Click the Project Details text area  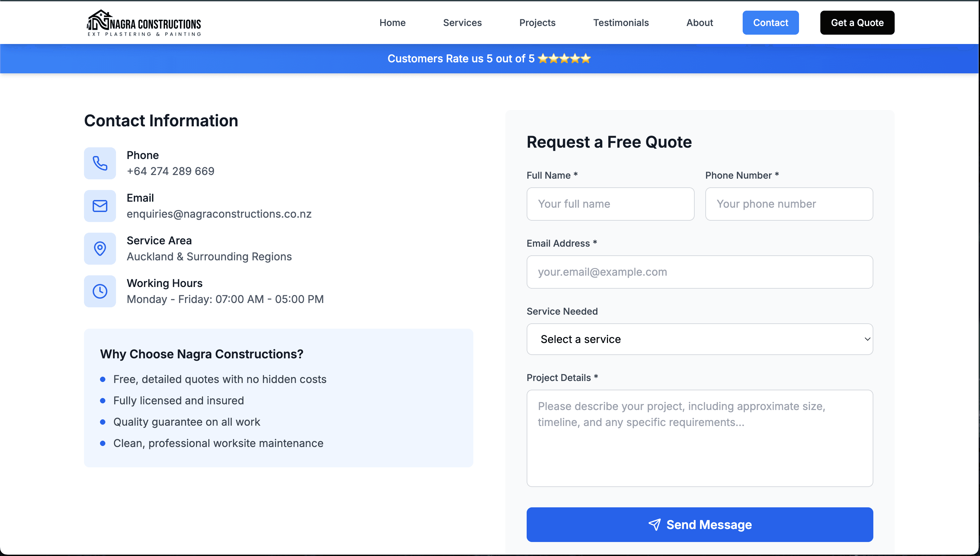click(x=699, y=438)
